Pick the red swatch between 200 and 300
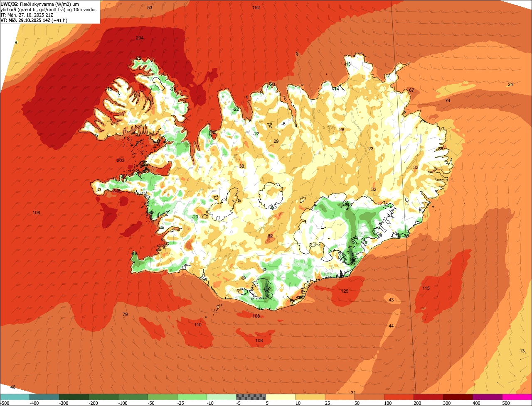Screen dimensions: 532x406 tap(428, 397)
